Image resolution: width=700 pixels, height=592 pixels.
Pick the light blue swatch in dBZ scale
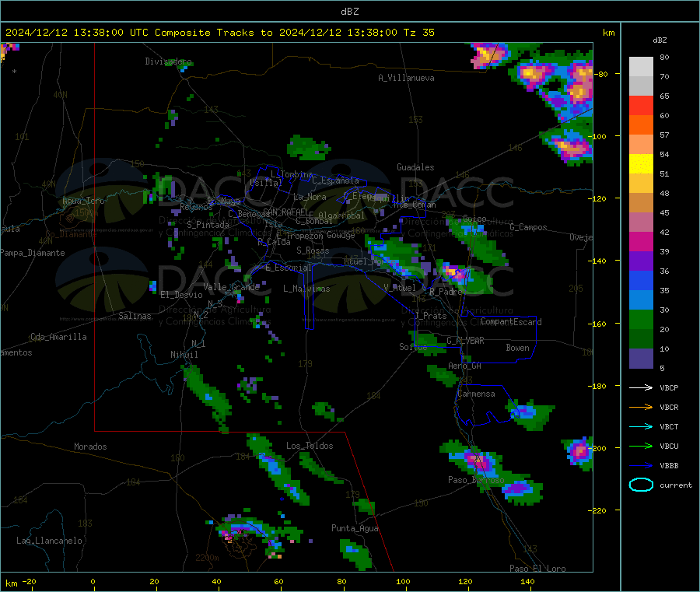pyautogui.click(x=641, y=300)
